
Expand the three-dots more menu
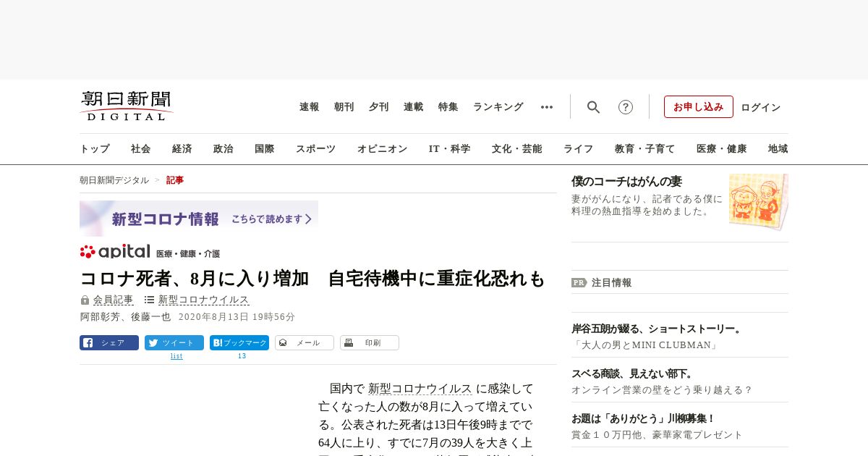coord(547,107)
